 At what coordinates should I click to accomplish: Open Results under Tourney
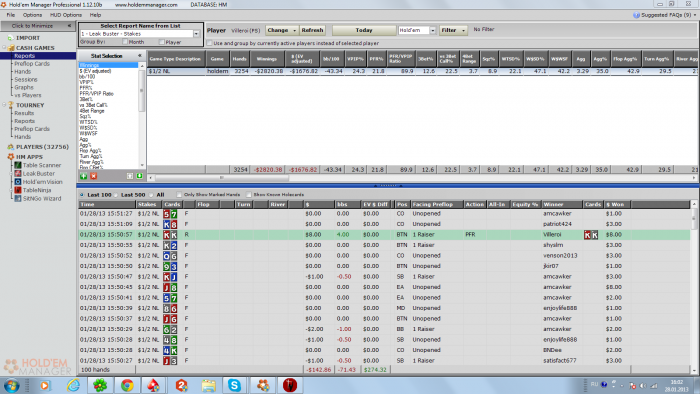24,113
